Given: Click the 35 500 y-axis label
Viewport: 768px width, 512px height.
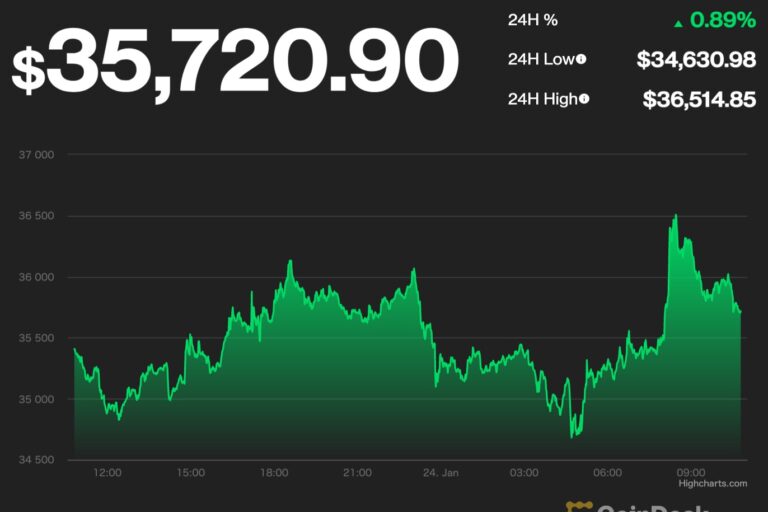Looking at the screenshot, I should [36, 338].
